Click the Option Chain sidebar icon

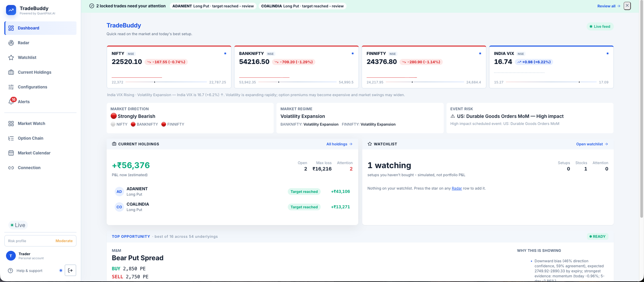coord(11,138)
